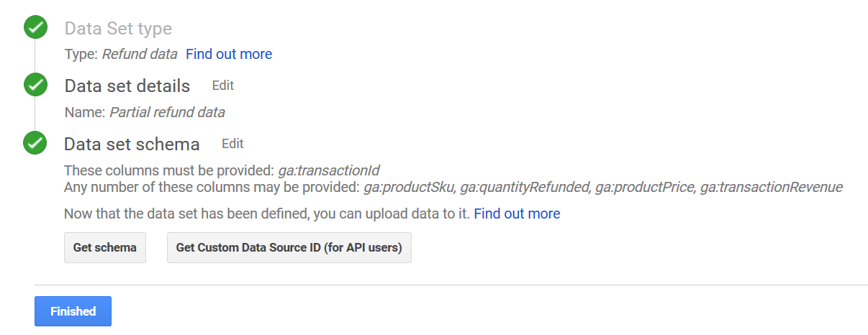Click the ga:transactionRevenue column name
This screenshot has height=335, width=868.
(x=771, y=188)
